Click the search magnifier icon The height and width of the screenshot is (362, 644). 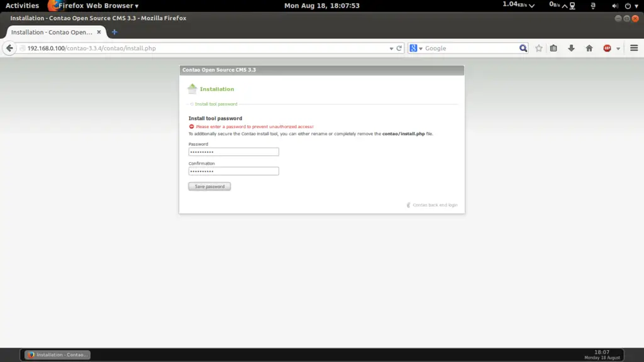[x=523, y=48]
